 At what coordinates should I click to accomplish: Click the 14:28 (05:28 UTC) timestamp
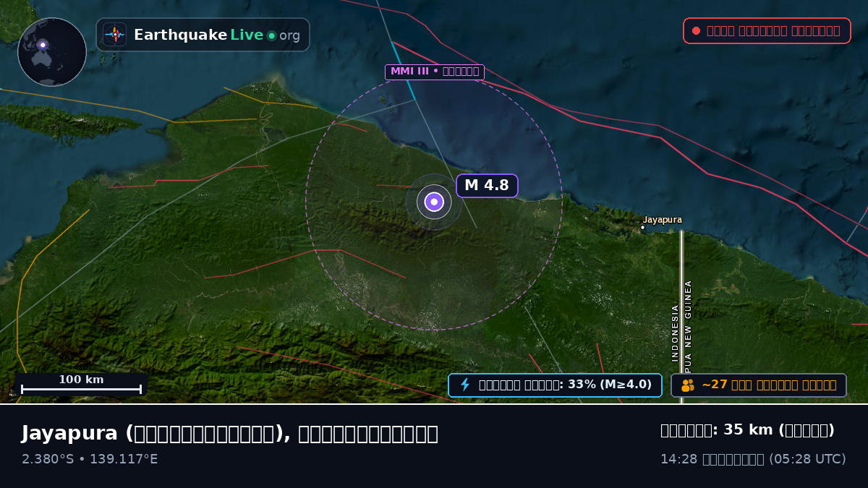pyautogui.click(x=753, y=459)
